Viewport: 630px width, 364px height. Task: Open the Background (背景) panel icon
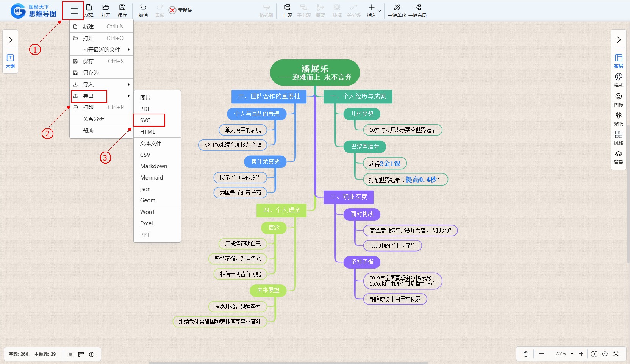coord(618,157)
